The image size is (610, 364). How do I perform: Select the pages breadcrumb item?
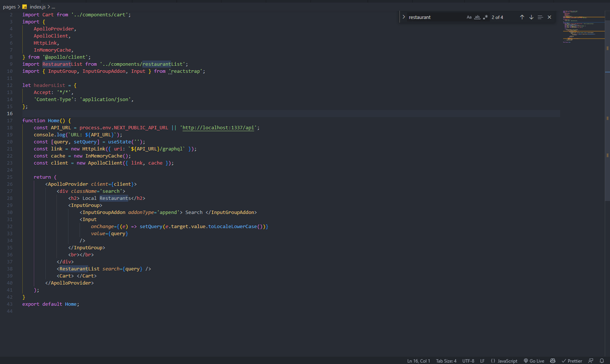[x=9, y=7]
